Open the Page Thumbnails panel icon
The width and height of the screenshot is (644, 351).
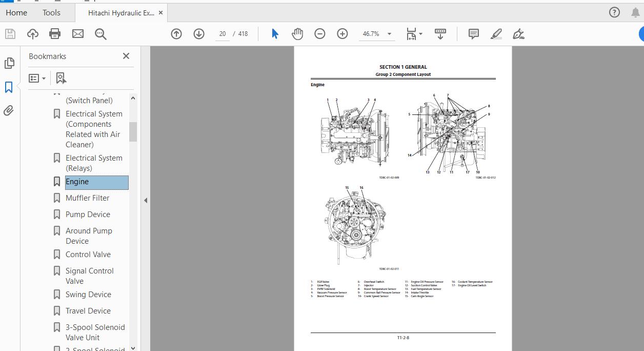(x=9, y=63)
